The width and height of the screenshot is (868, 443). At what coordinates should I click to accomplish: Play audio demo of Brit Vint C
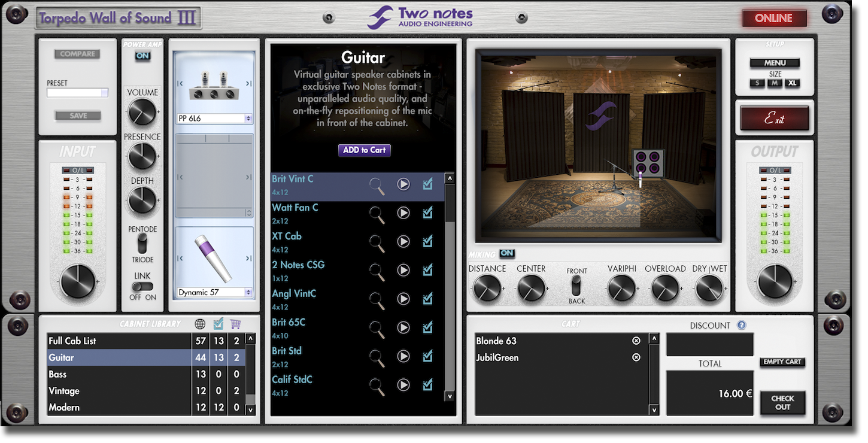[403, 184]
